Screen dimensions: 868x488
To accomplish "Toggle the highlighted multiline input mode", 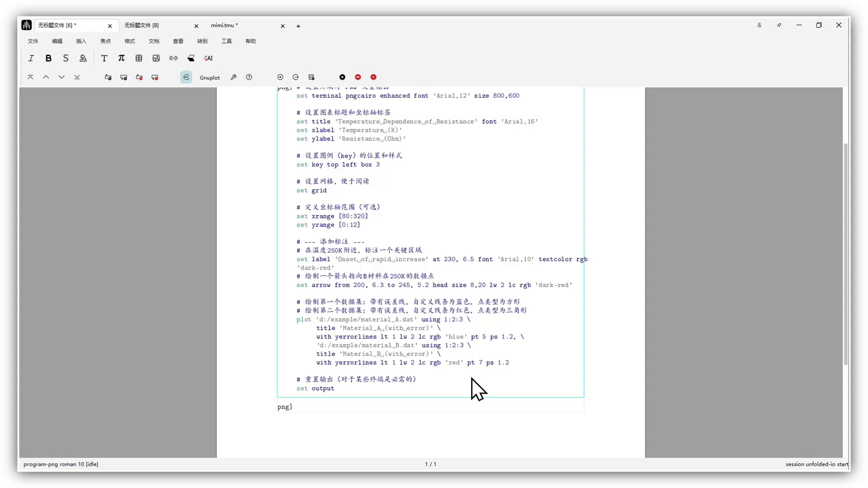I will tap(186, 77).
